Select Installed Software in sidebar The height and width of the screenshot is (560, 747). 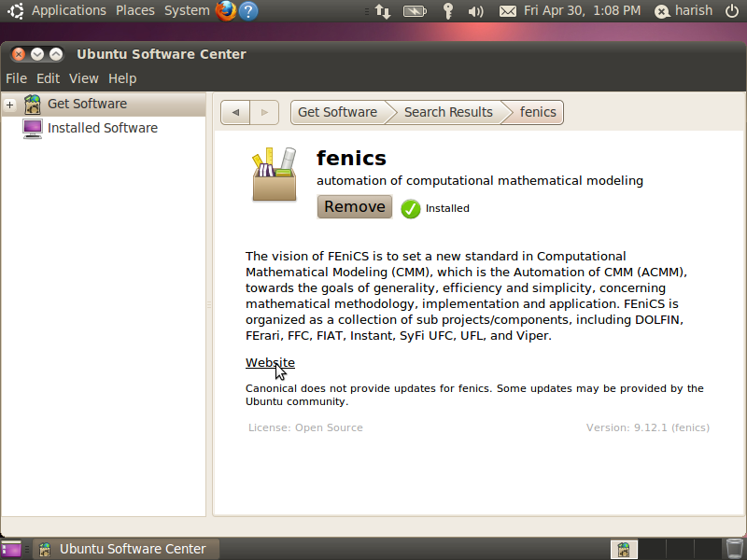pos(102,128)
